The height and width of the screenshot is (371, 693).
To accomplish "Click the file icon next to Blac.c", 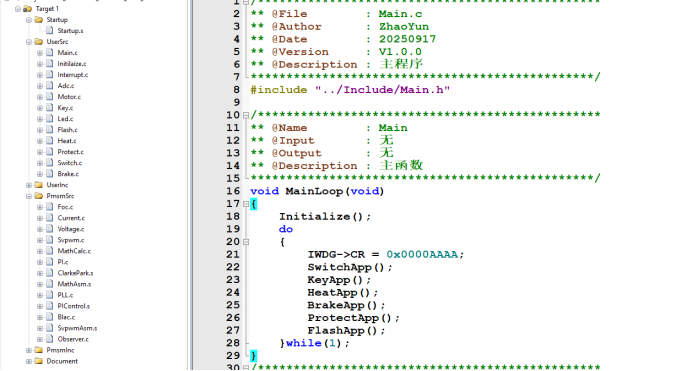I will point(50,317).
